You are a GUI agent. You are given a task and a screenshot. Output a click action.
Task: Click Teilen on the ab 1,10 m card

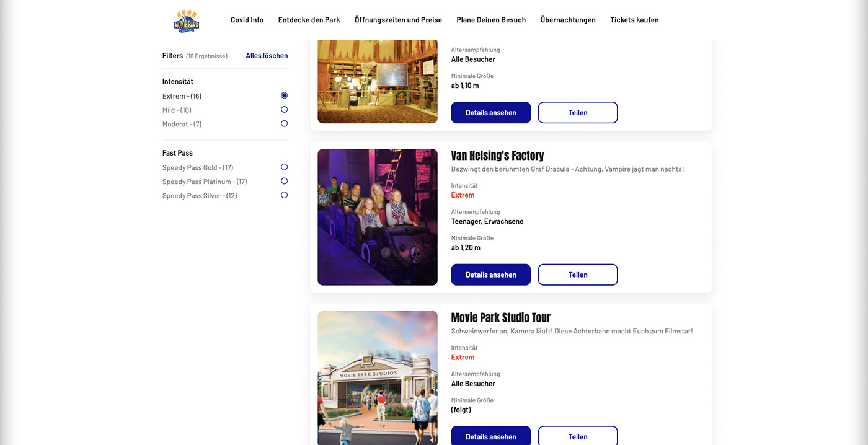[x=578, y=113]
